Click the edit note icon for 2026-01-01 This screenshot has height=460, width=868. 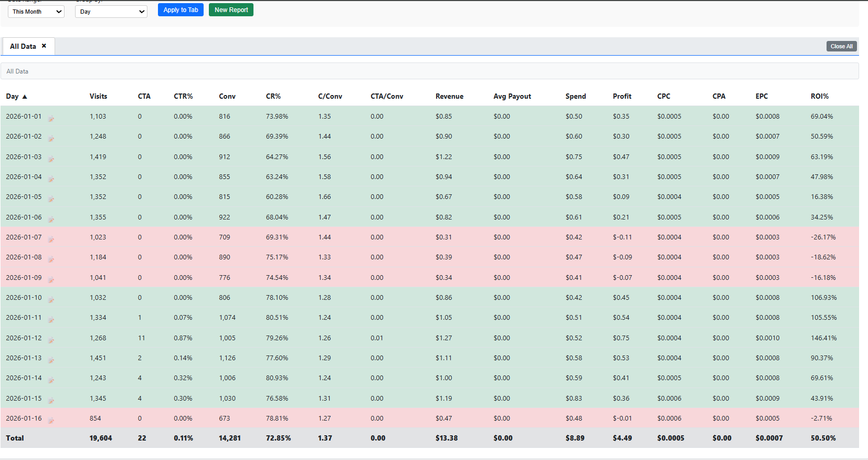point(51,119)
